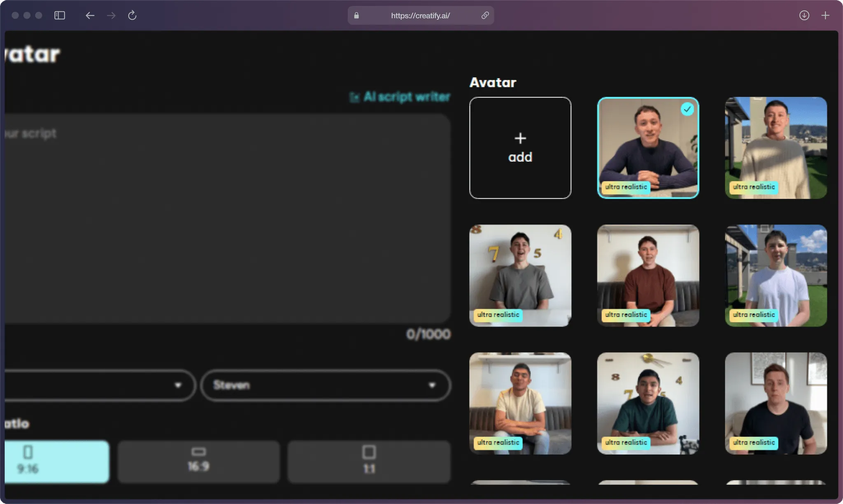Choose the cream sweater outdoor avatar
This screenshot has width=843, height=504.
tap(776, 148)
